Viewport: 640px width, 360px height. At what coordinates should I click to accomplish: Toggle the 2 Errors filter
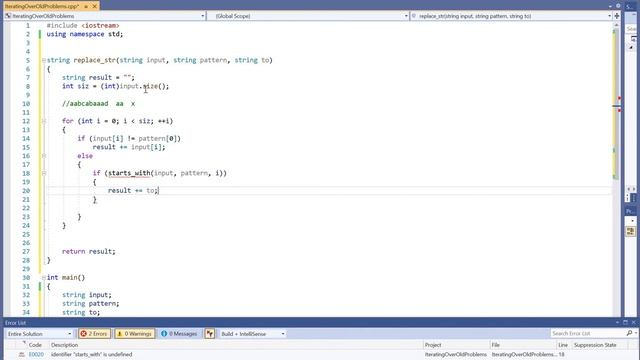point(94,334)
